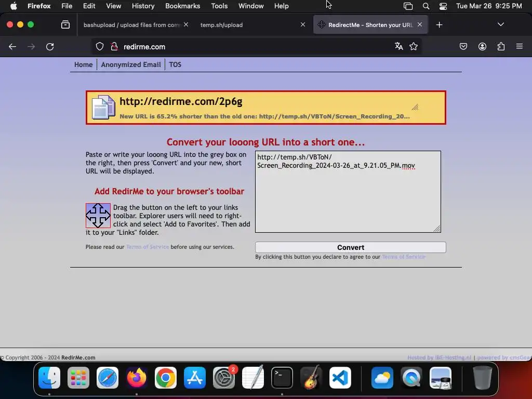Click inside the long URL text area
The image size is (532, 399).
click(x=348, y=192)
